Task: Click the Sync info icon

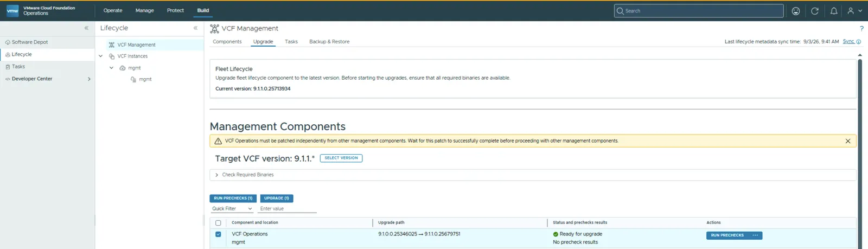Action: [858, 42]
